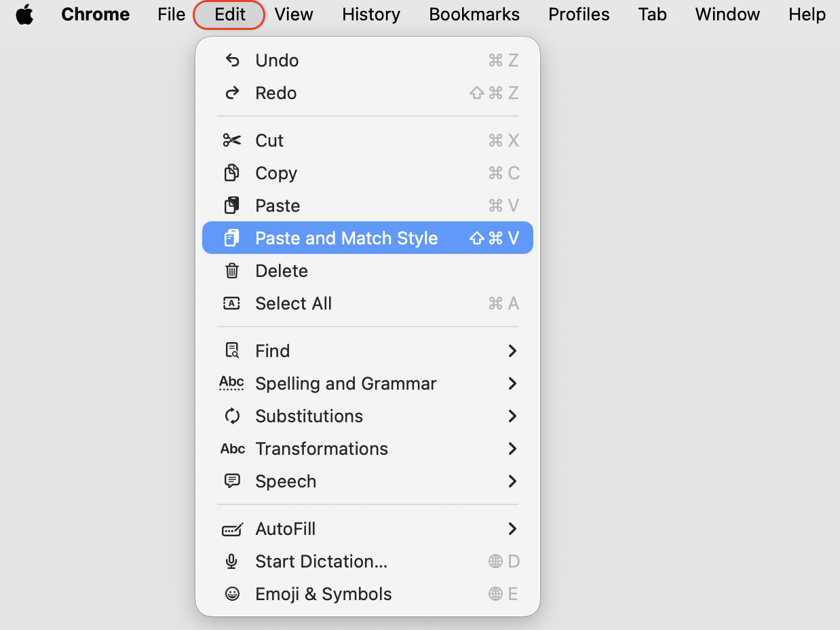Viewport: 840px width, 630px height.
Task: Click the AutoFill pencil icon
Action: point(233,529)
